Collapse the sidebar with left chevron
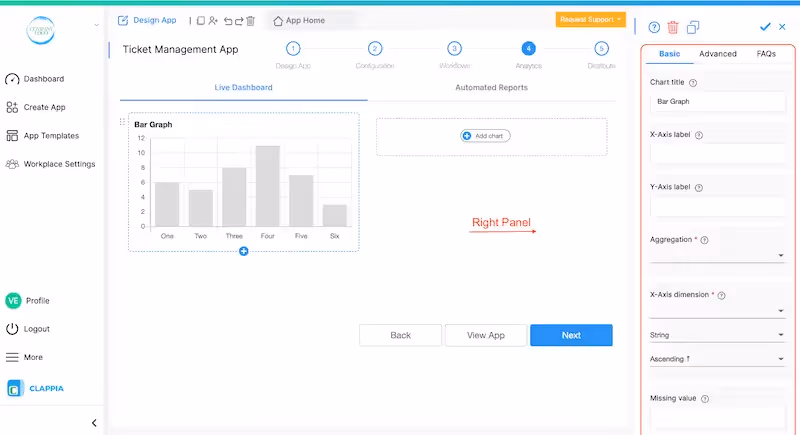800x435 pixels. point(94,423)
